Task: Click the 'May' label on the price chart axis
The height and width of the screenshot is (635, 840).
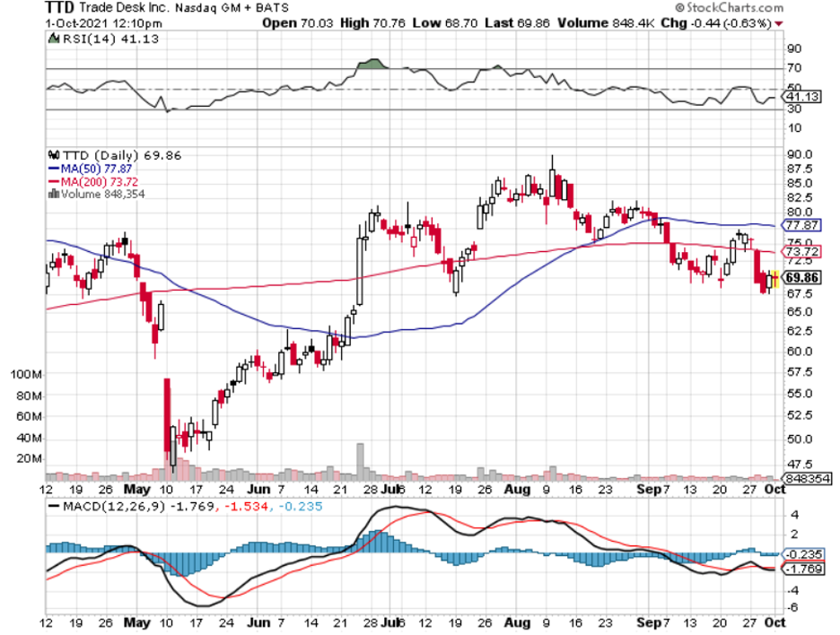Action: [x=136, y=490]
